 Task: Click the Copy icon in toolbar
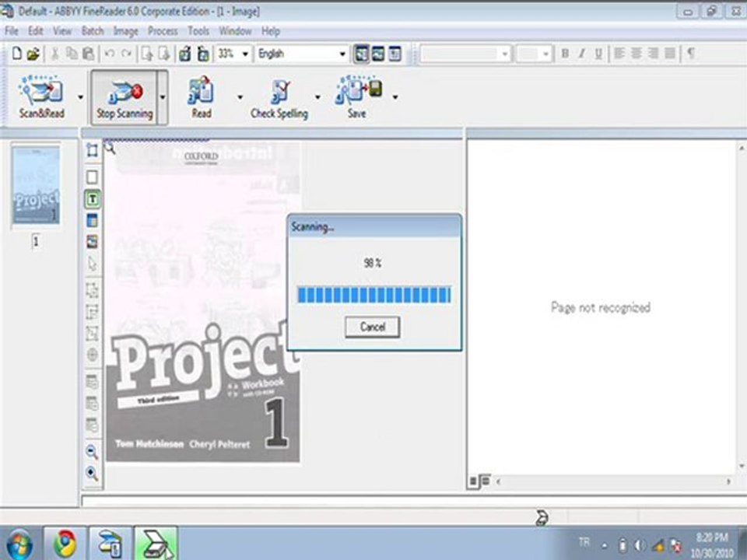coord(72,54)
